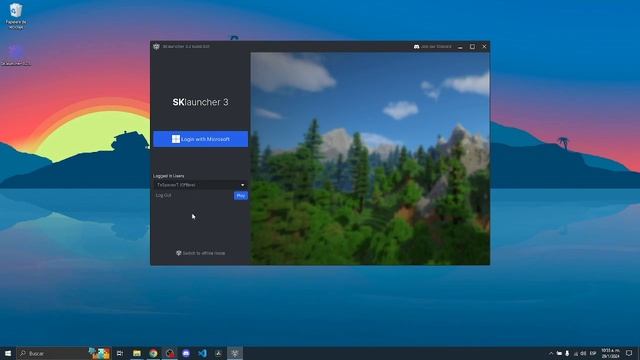Open the notification center icon
640x360 pixels.
(x=629, y=353)
